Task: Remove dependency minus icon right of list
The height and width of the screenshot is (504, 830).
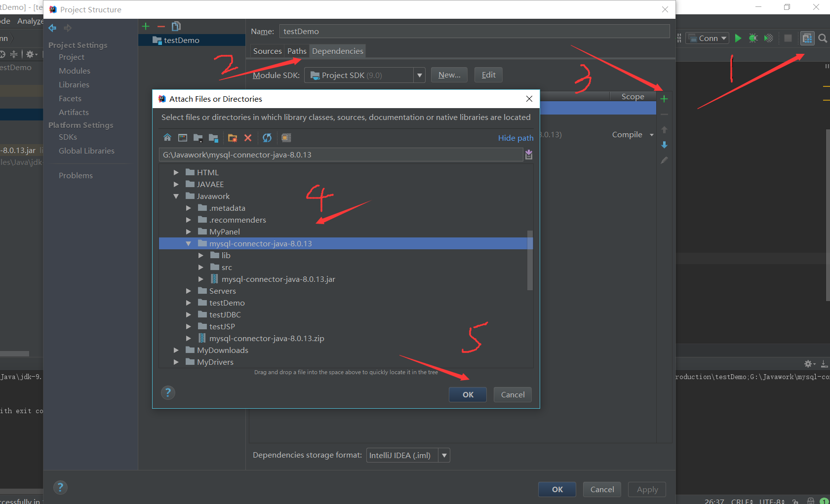Action: coord(664,115)
